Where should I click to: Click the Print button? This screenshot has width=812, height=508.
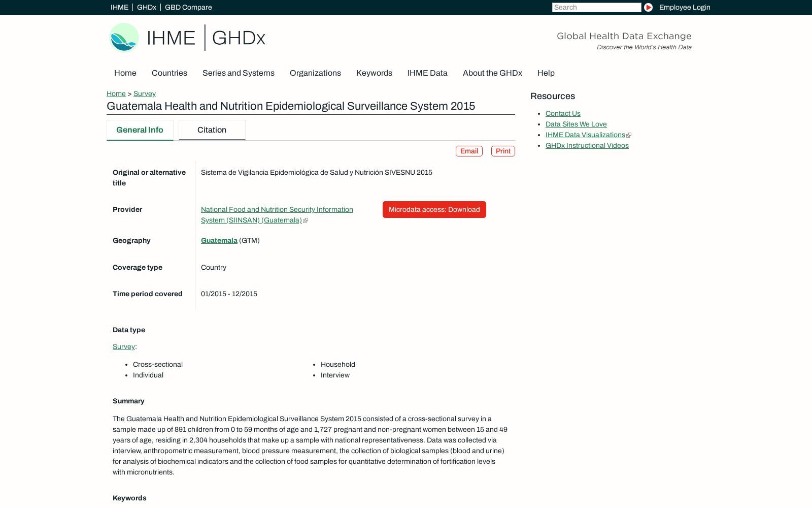coord(503,151)
